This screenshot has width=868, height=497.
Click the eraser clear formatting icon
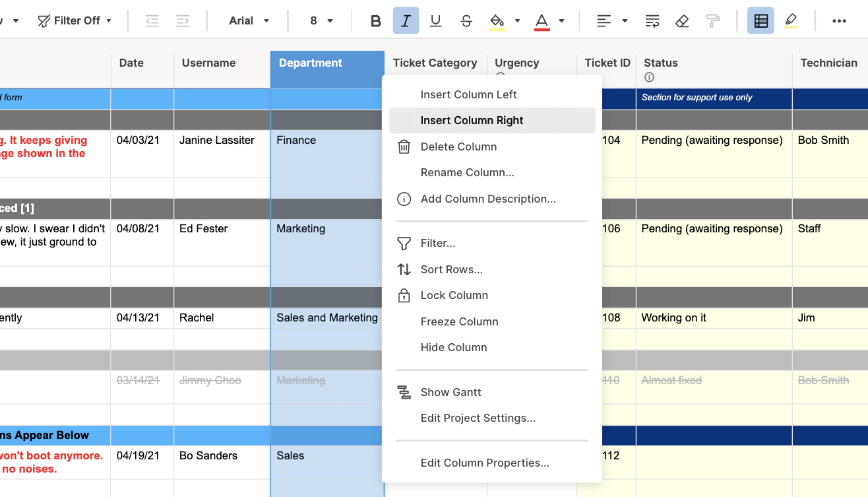tap(682, 21)
